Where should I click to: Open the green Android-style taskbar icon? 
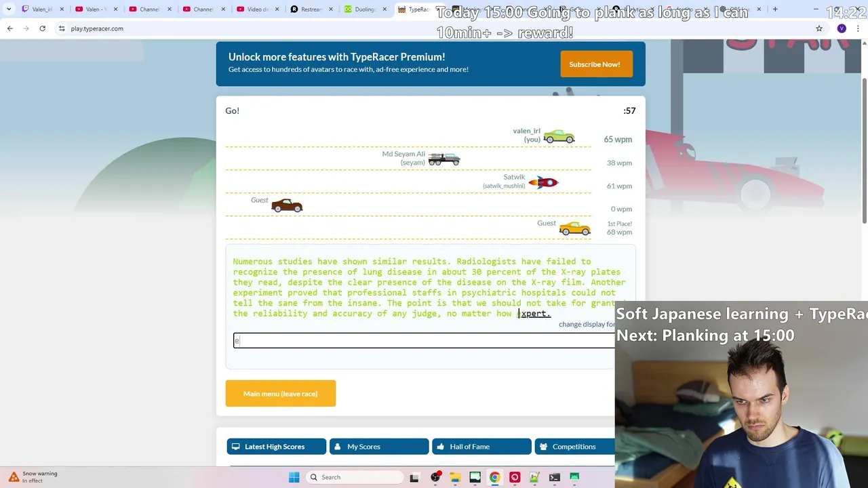pos(574,477)
